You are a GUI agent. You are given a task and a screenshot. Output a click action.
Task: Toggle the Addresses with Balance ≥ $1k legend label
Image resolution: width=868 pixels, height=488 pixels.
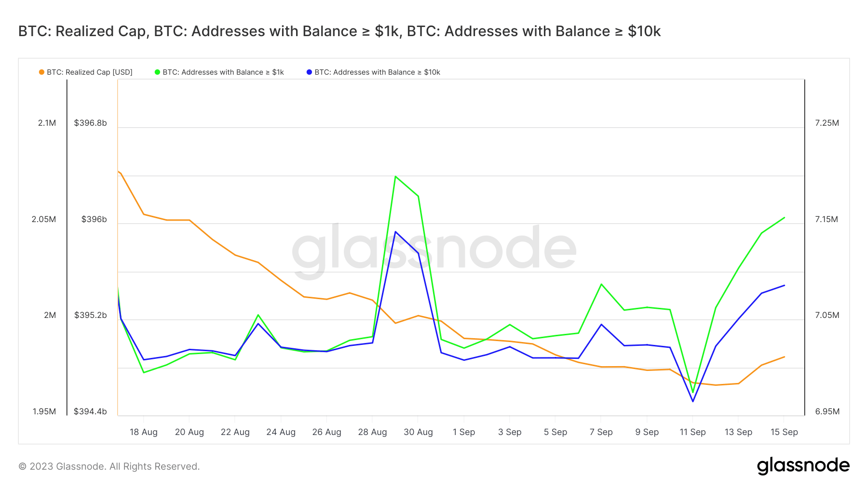click(x=223, y=72)
